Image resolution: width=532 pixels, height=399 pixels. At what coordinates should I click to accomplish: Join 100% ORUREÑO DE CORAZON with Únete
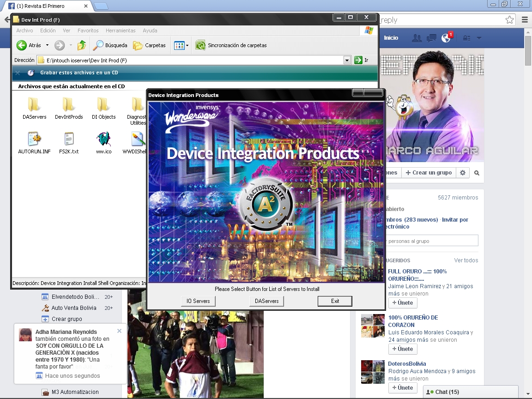pyautogui.click(x=403, y=349)
